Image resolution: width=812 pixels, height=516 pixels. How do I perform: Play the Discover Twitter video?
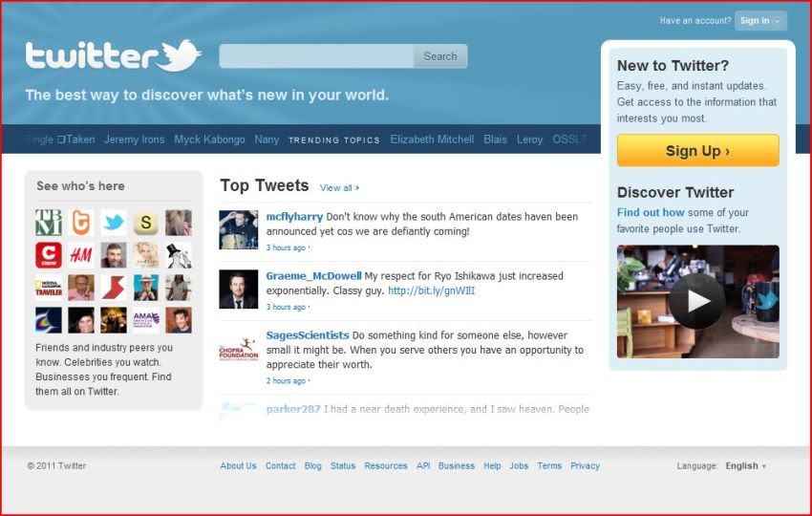(696, 301)
